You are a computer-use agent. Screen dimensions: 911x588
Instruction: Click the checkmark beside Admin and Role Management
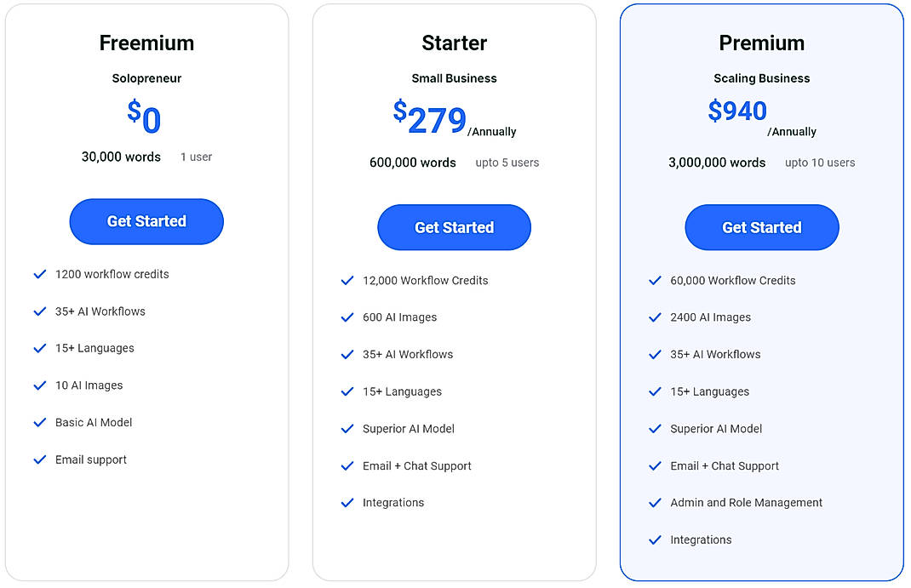[x=655, y=503]
